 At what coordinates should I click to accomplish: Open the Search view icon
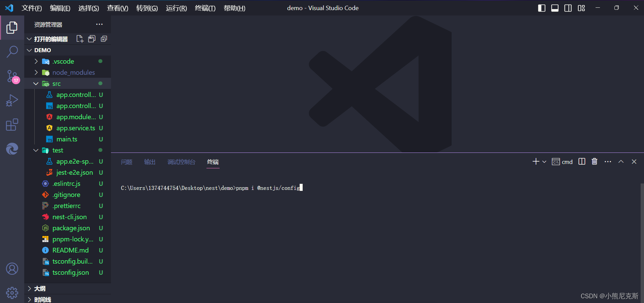[x=12, y=52]
